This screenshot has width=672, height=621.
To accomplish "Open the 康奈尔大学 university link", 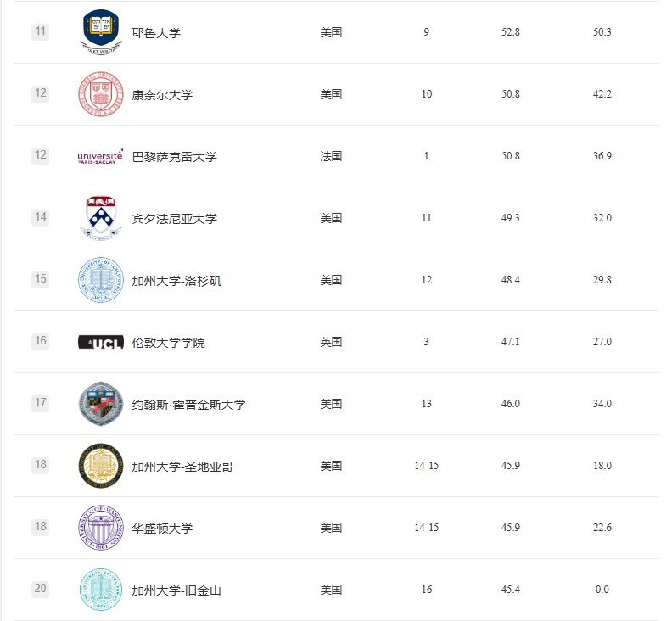I will coord(162,95).
